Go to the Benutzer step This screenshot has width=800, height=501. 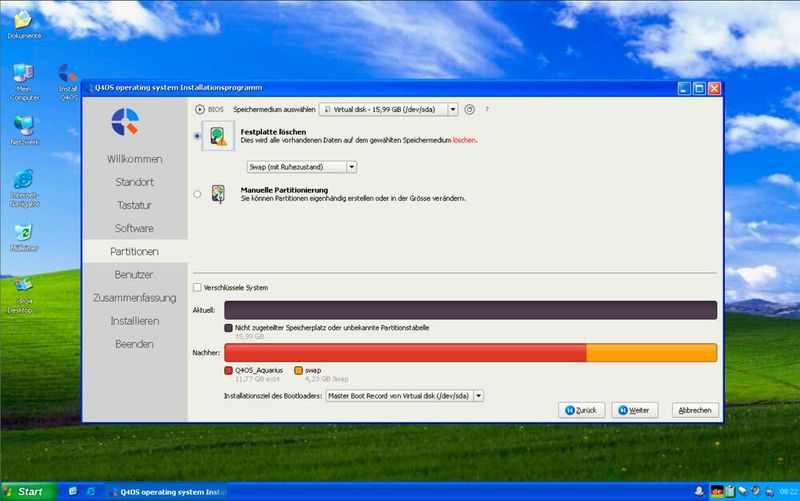(135, 274)
